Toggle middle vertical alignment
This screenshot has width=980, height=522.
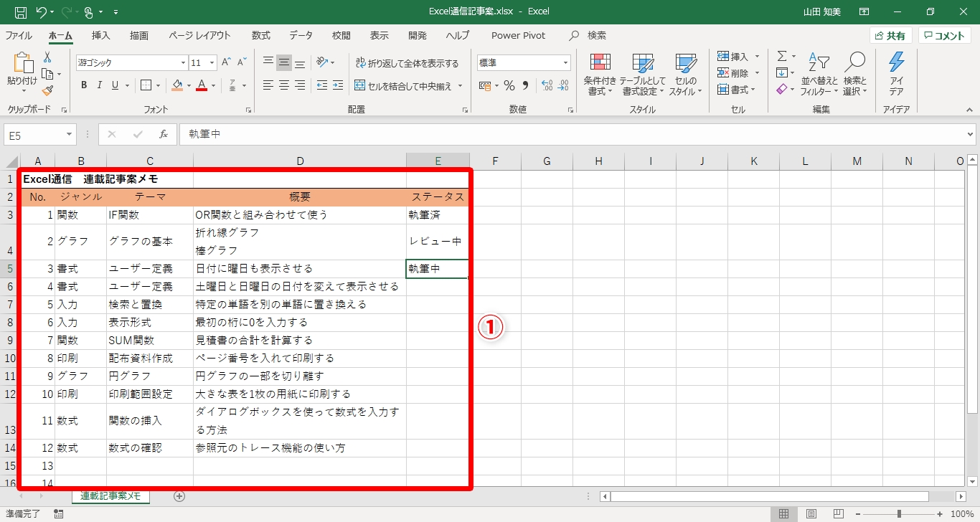284,62
